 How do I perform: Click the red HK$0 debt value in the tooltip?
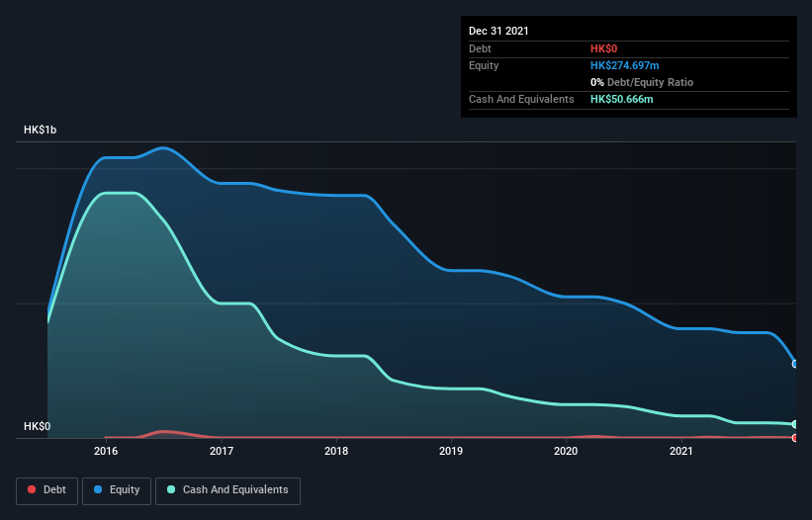(x=604, y=48)
